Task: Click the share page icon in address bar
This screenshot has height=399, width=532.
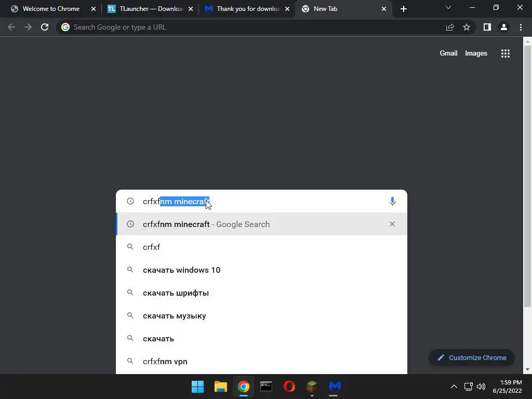Action: click(450, 27)
